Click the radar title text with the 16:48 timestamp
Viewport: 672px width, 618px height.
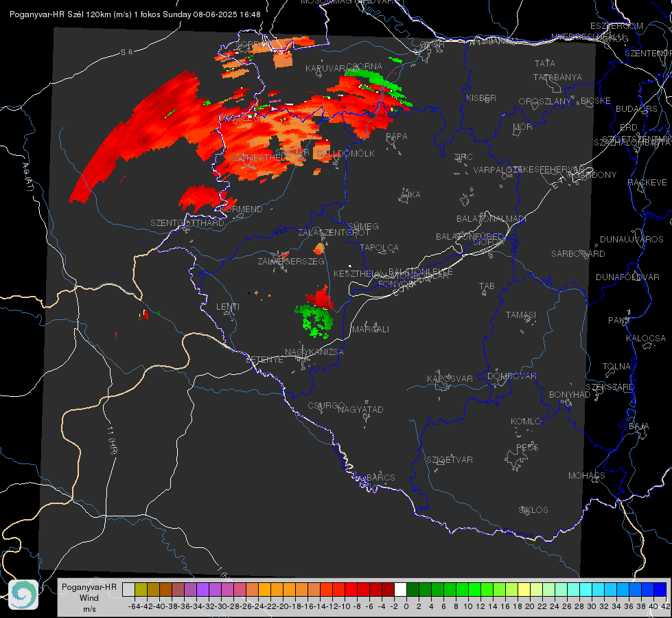point(135,14)
